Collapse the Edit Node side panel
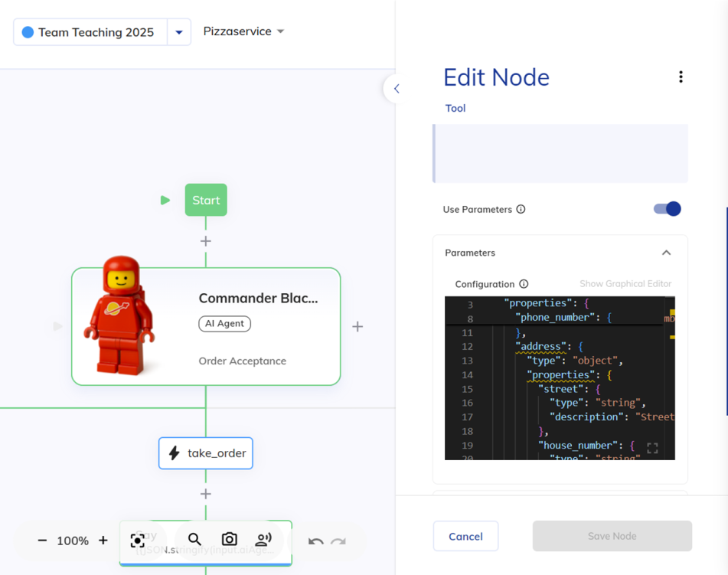This screenshot has height=575, width=728. 395,88
